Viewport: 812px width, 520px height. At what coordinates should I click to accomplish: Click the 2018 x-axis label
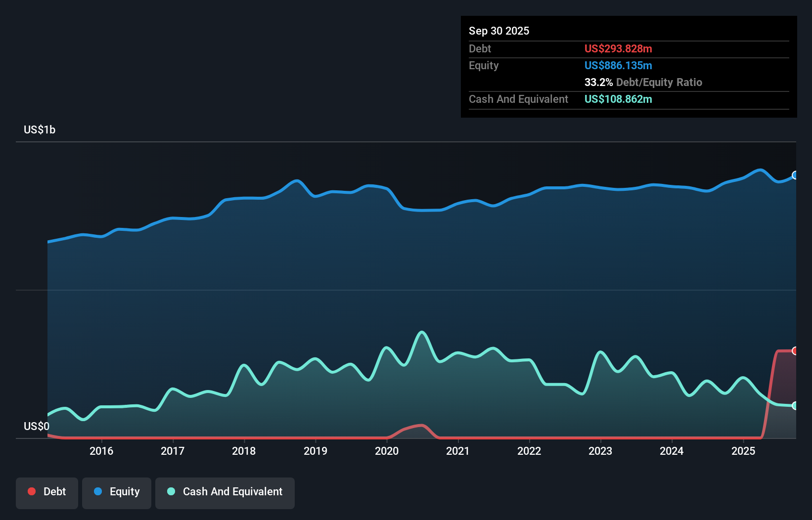[x=244, y=451]
